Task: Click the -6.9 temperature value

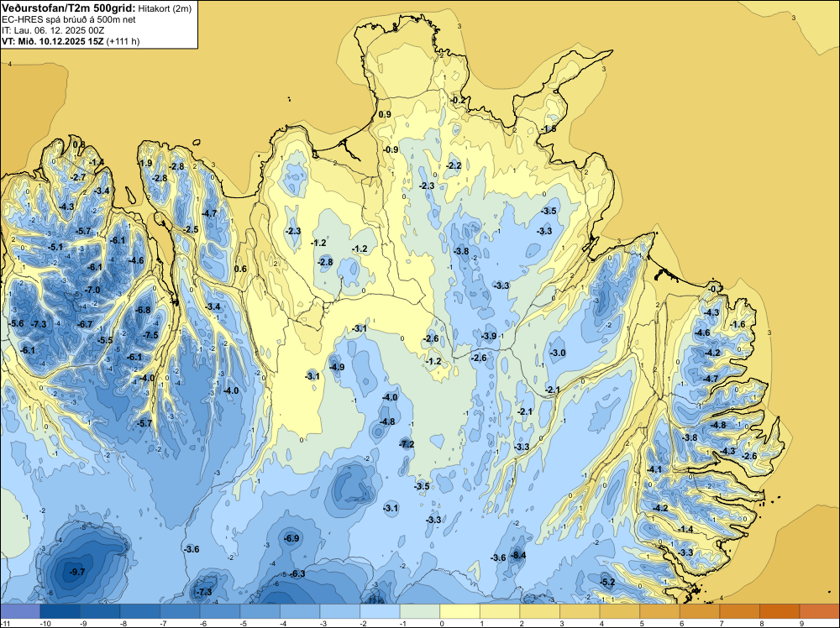Action: [x=292, y=538]
